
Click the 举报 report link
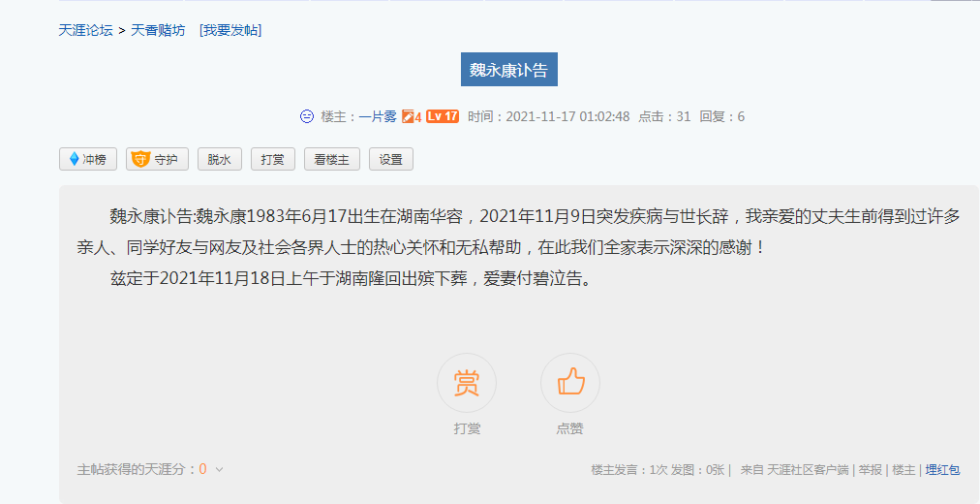870,470
